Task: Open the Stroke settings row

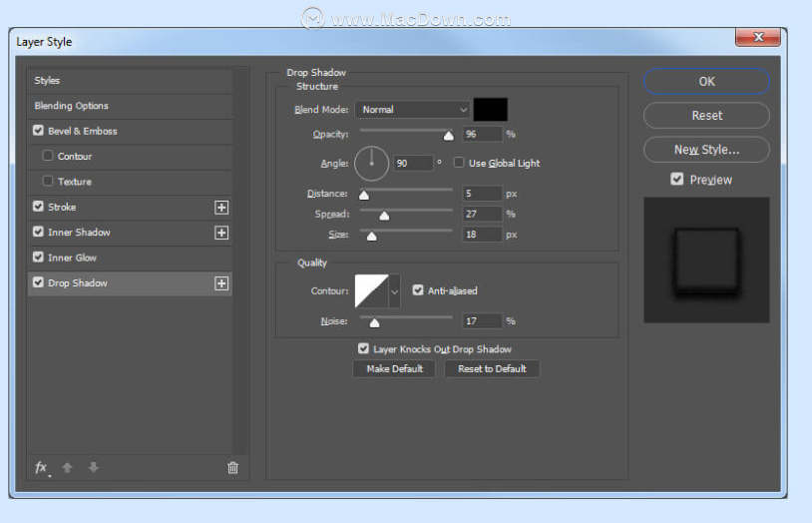Action: [130, 208]
